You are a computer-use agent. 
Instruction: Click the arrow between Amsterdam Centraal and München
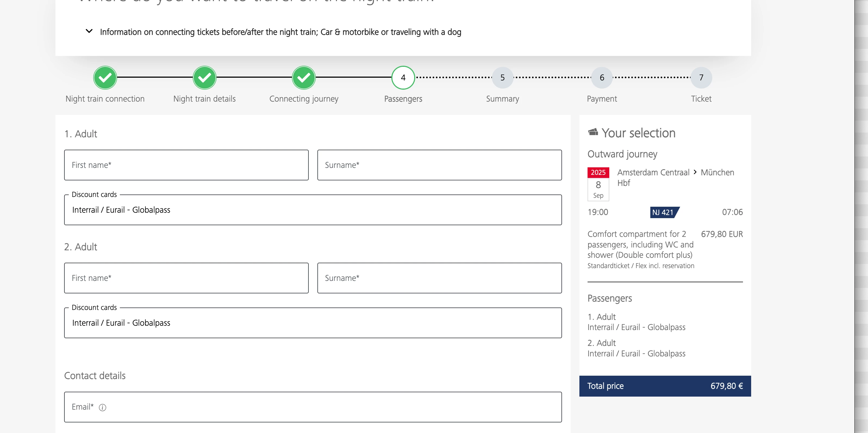tap(695, 172)
